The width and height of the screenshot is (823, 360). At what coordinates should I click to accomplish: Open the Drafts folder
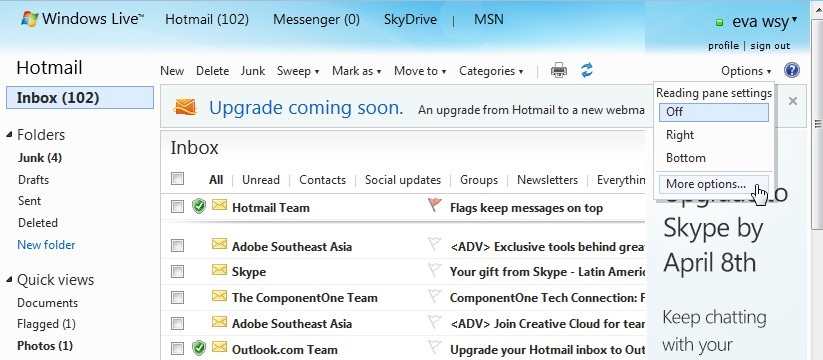point(34,180)
